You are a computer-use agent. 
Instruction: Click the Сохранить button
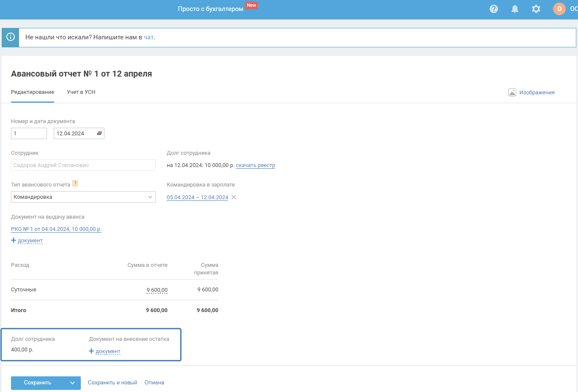tap(38, 383)
